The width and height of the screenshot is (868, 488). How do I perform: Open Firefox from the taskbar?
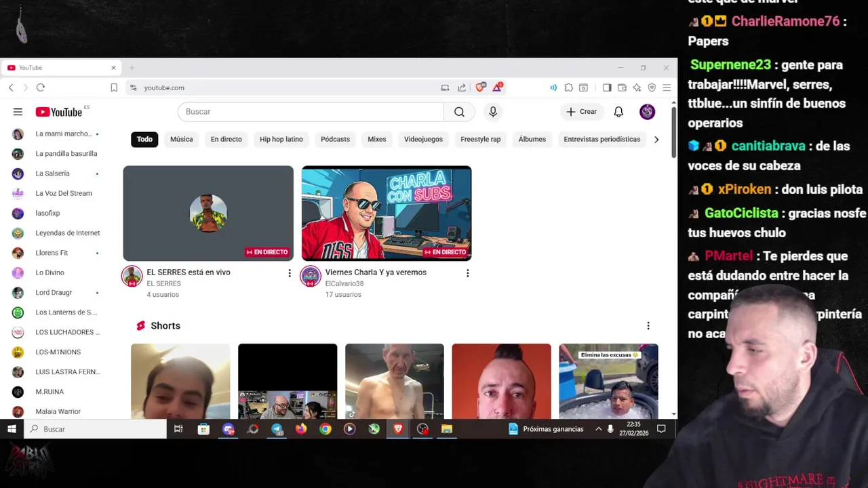point(301,429)
